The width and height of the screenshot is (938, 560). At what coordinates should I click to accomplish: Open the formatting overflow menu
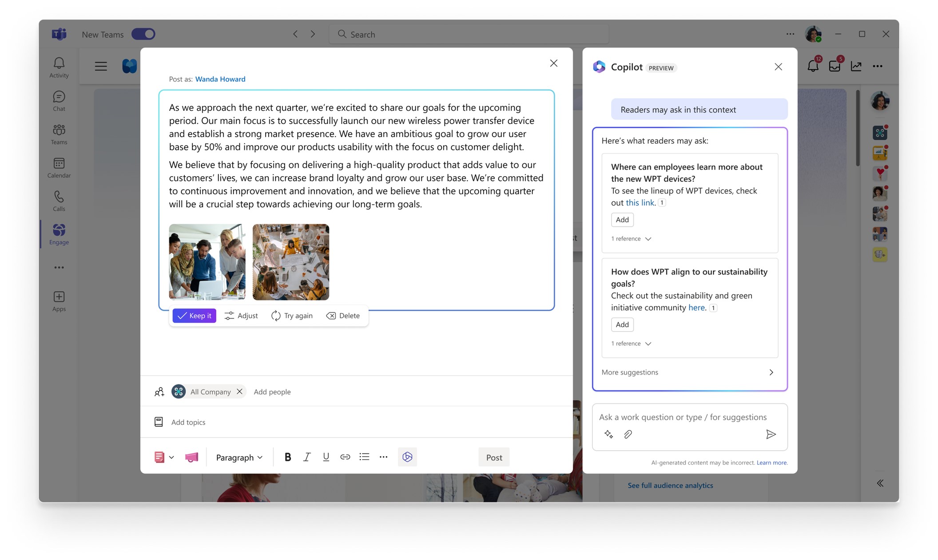pyautogui.click(x=383, y=457)
